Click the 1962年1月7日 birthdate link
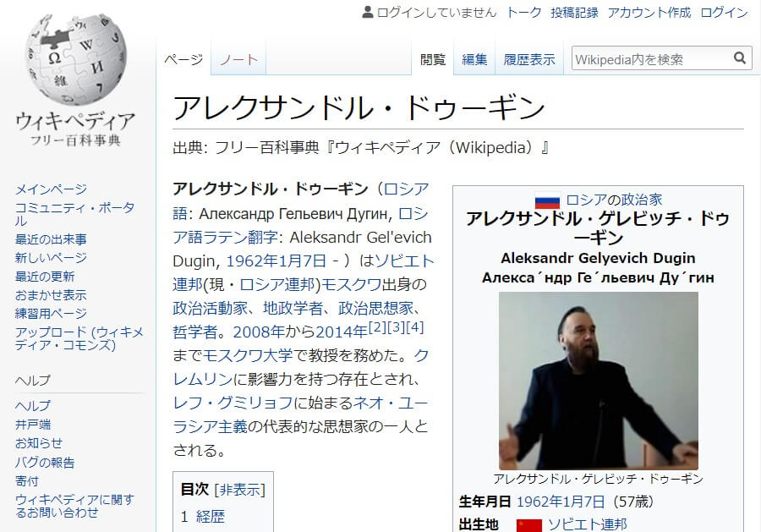Image resolution: width=761 pixels, height=532 pixels. (x=561, y=501)
